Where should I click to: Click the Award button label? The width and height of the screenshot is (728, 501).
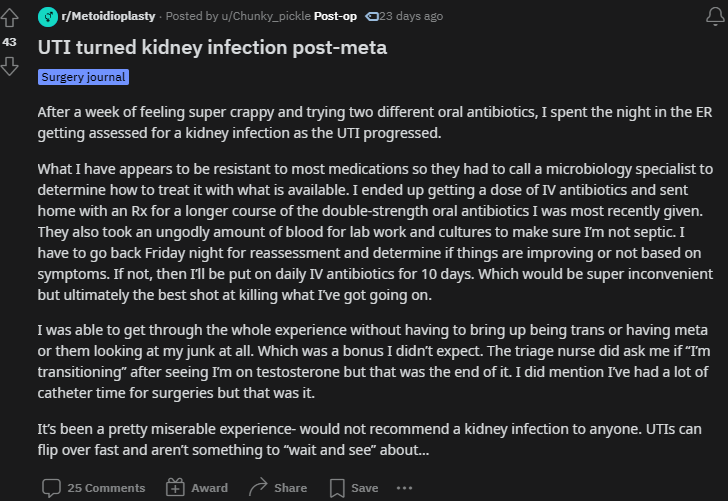tap(209, 488)
